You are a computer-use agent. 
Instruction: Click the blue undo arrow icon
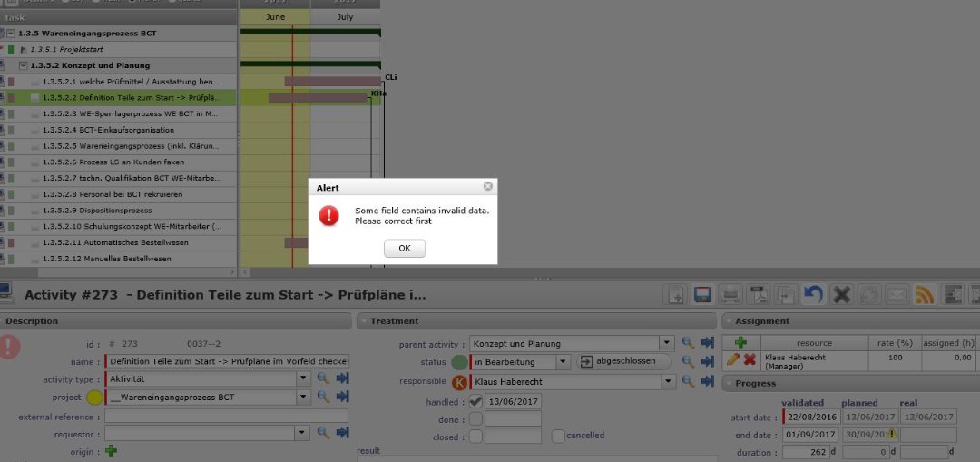[x=813, y=294]
